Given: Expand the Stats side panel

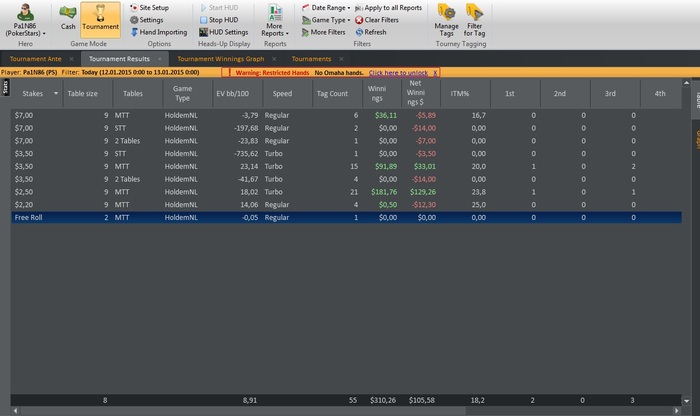Looking at the screenshot, I should point(5,87).
